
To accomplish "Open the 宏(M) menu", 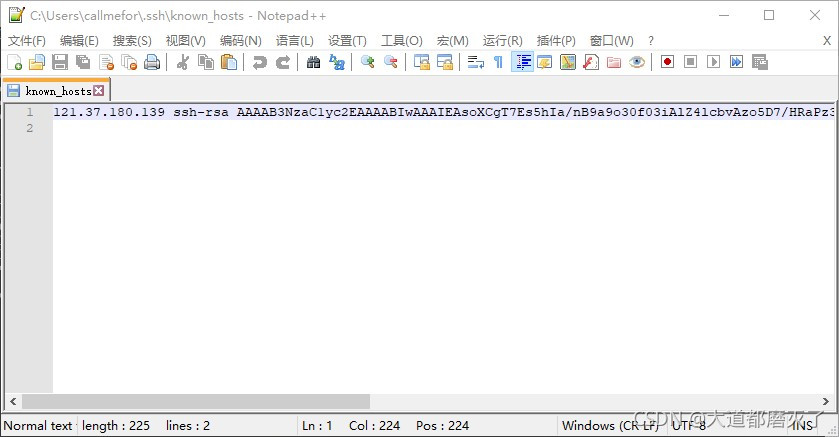I will click(453, 41).
